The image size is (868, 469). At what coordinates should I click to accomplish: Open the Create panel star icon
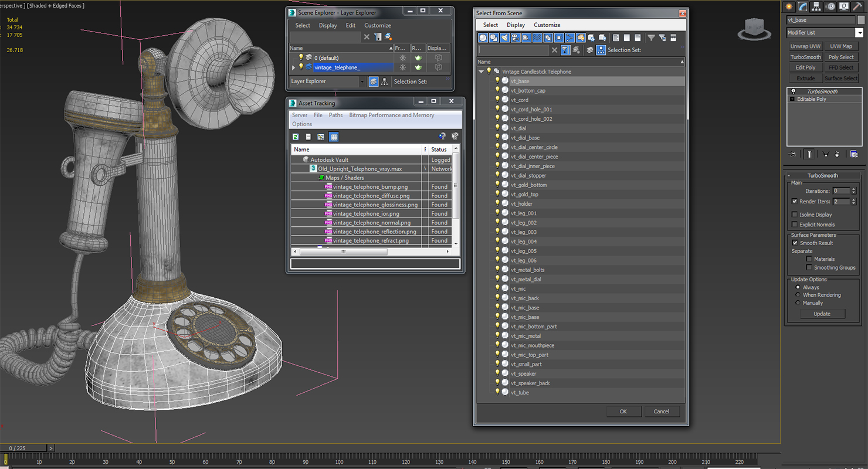[789, 6]
